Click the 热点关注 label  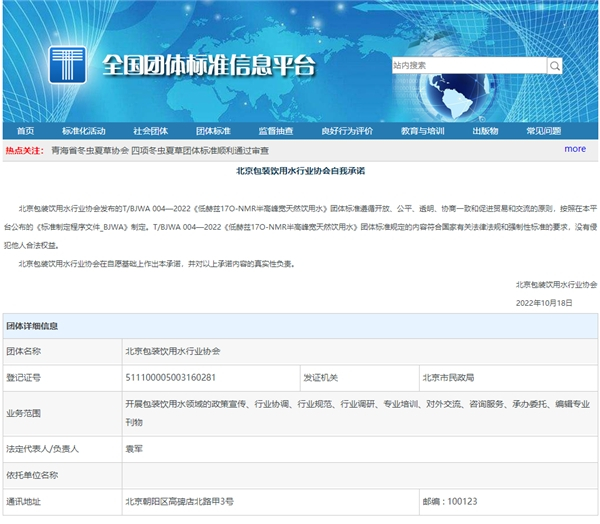click(24, 151)
